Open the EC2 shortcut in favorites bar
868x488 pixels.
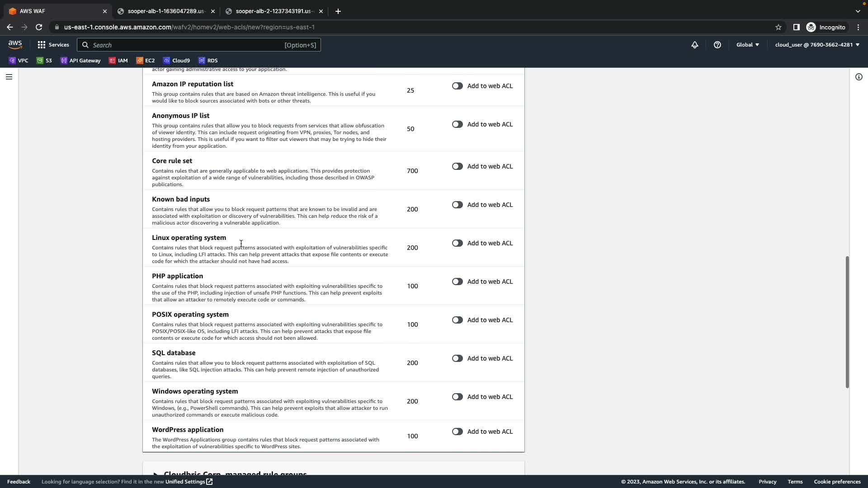click(146, 61)
